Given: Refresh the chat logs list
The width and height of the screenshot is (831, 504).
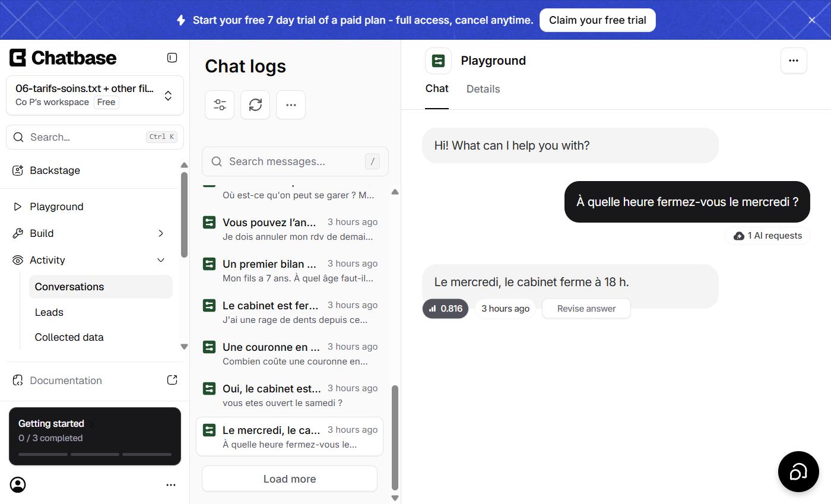Looking at the screenshot, I should click(255, 105).
